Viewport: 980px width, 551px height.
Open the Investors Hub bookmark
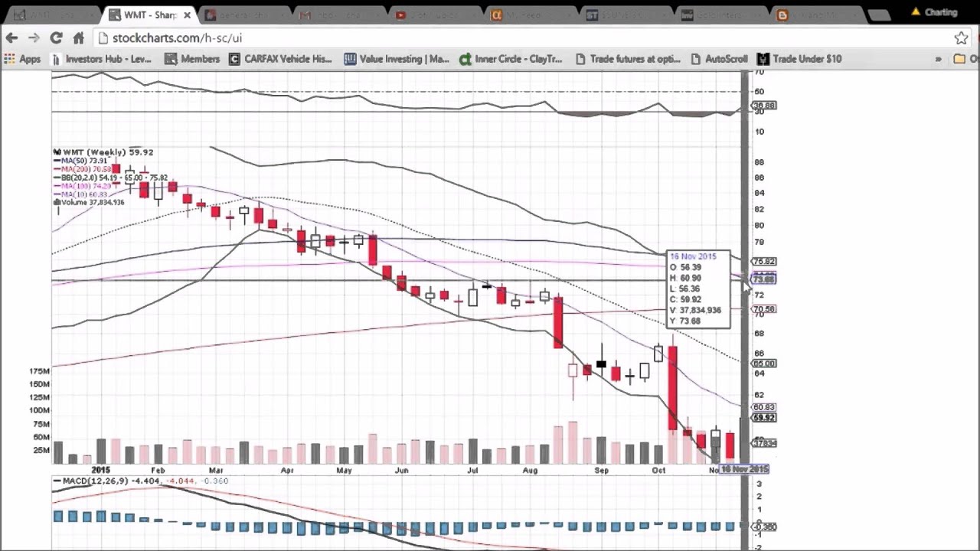pos(101,59)
